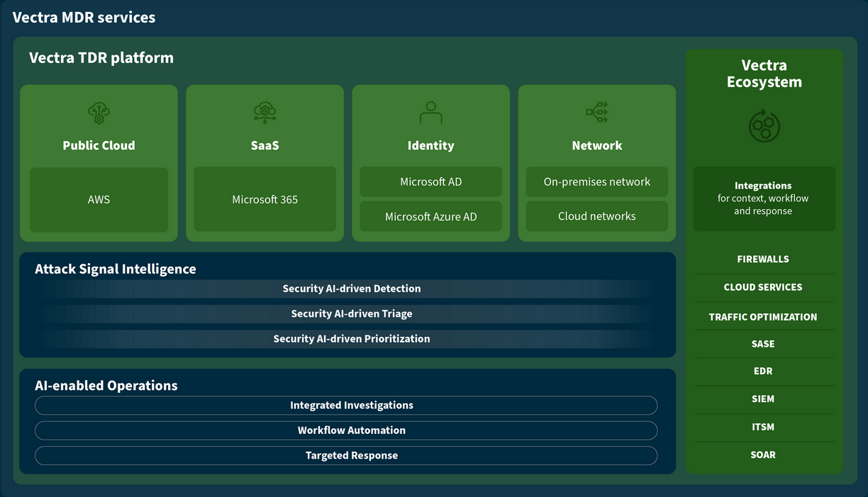This screenshot has width=868, height=497.
Task: Select the On-premises network box
Action: [x=596, y=182]
